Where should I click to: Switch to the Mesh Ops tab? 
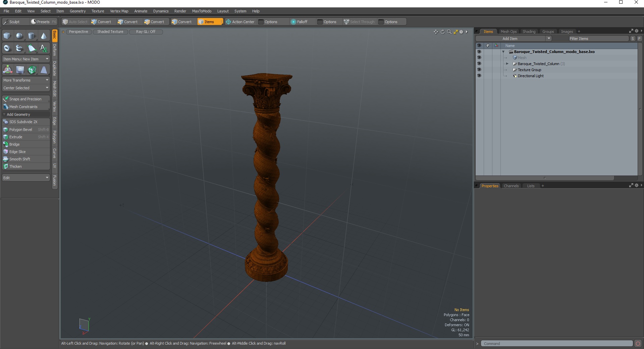[x=508, y=32]
